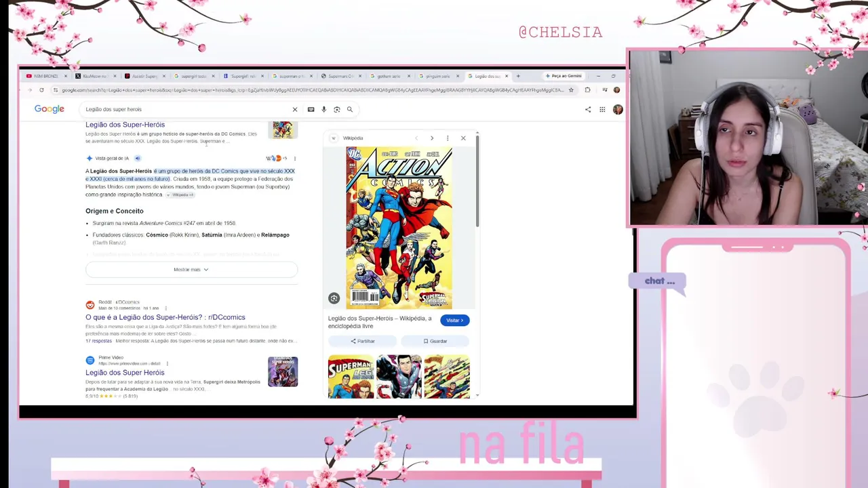Open Chrome profile avatar in toolbar
868x488 pixels.
click(x=616, y=90)
